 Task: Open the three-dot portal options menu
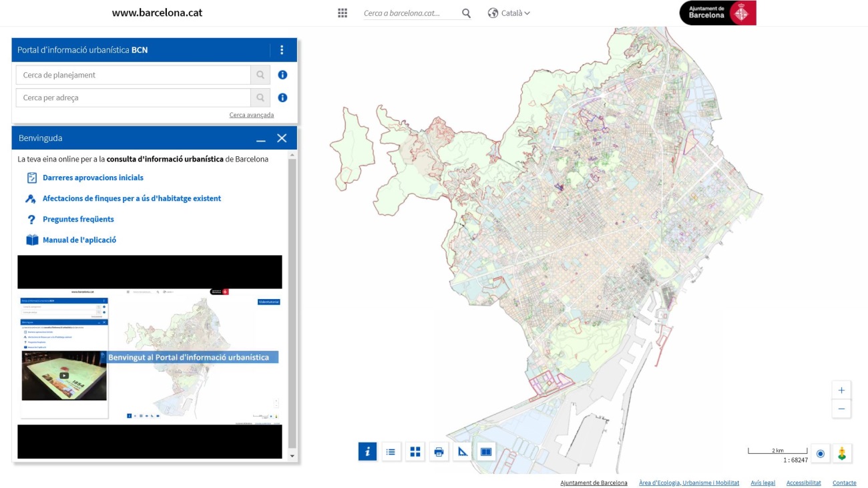click(282, 50)
